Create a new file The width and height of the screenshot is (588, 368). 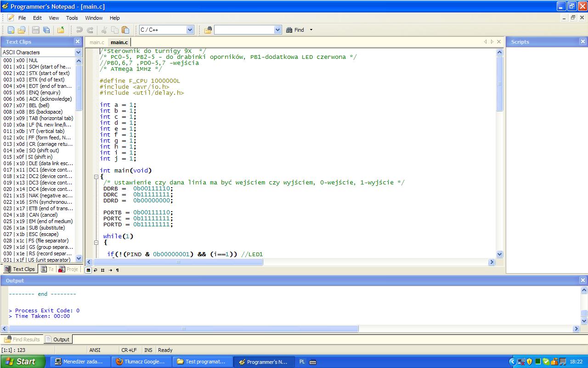[x=11, y=29]
